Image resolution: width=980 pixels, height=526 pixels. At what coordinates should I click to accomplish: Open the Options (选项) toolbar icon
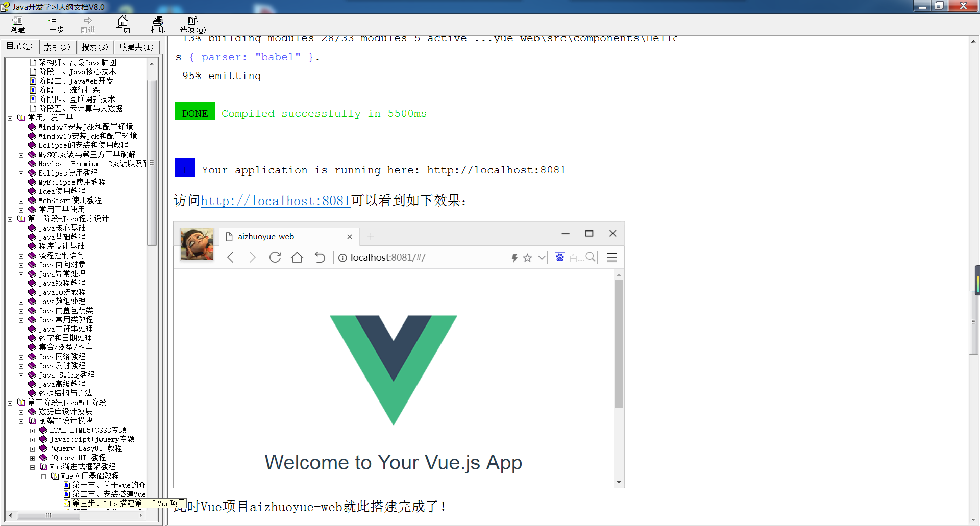(193, 24)
